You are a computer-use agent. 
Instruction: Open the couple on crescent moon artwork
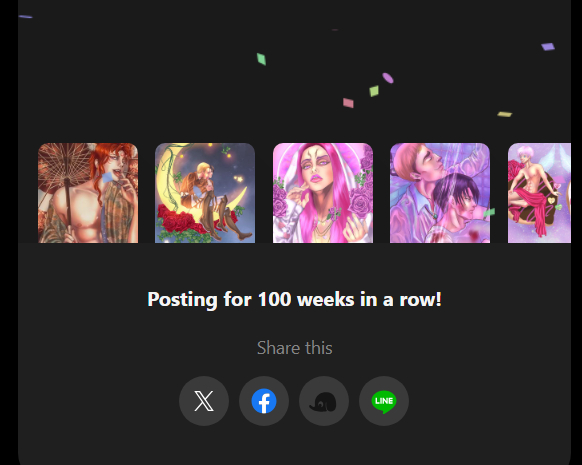click(x=205, y=193)
